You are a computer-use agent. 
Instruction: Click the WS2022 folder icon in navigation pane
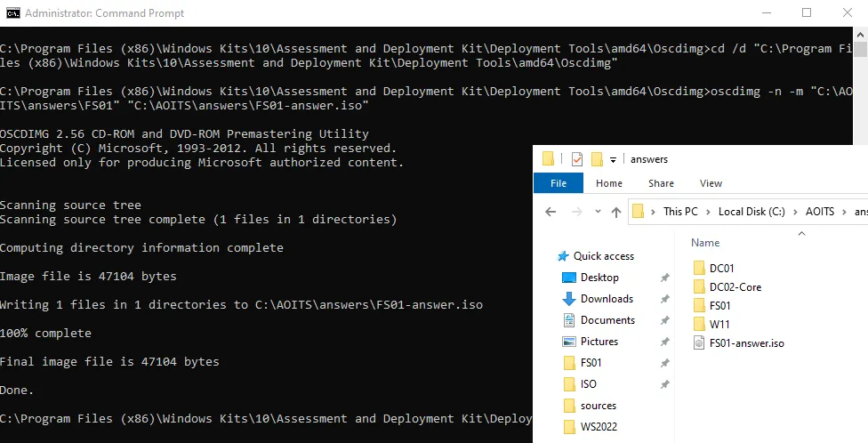(x=569, y=427)
